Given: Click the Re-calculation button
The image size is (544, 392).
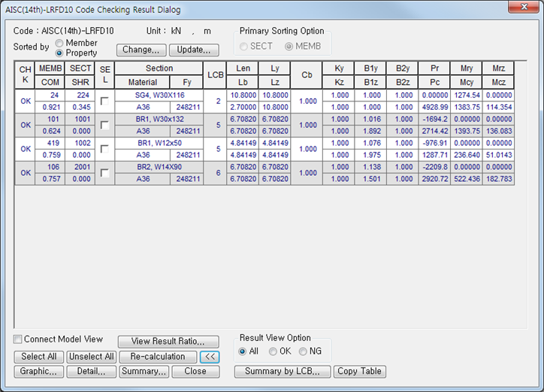Looking at the screenshot, I should tap(158, 357).
